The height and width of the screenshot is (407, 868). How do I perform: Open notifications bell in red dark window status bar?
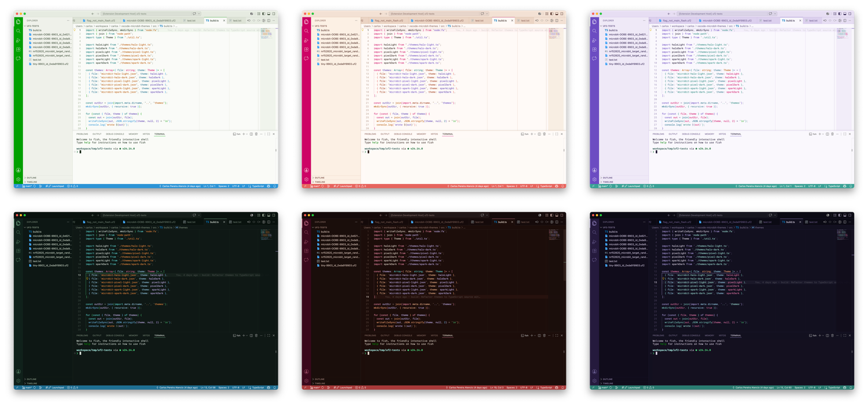click(562, 387)
